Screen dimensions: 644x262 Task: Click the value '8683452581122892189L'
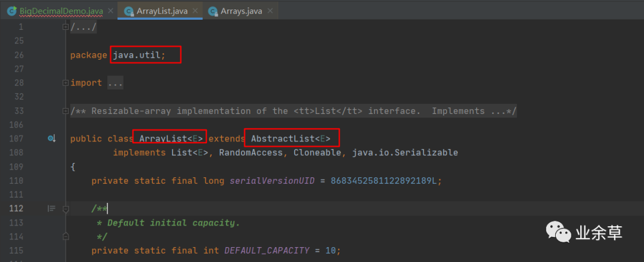(383, 181)
